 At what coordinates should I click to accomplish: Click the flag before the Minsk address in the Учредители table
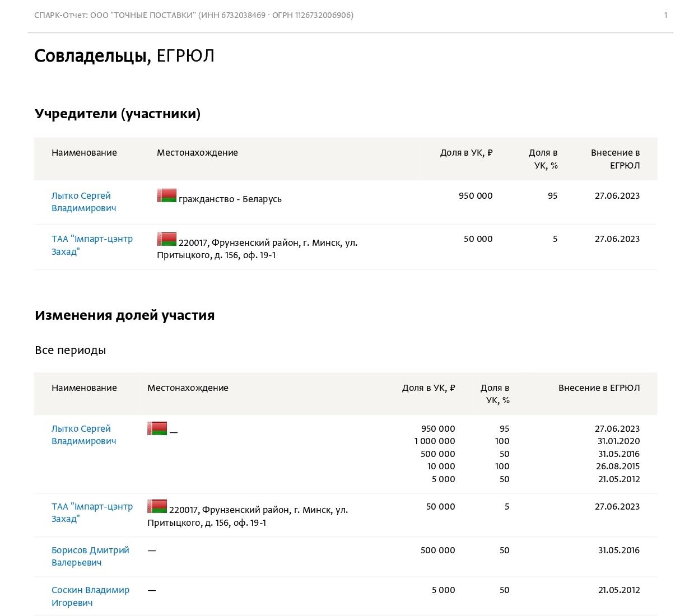(x=166, y=240)
